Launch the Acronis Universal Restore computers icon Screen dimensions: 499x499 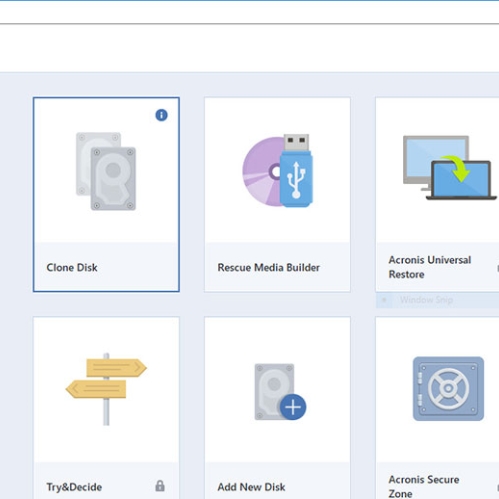click(x=449, y=168)
